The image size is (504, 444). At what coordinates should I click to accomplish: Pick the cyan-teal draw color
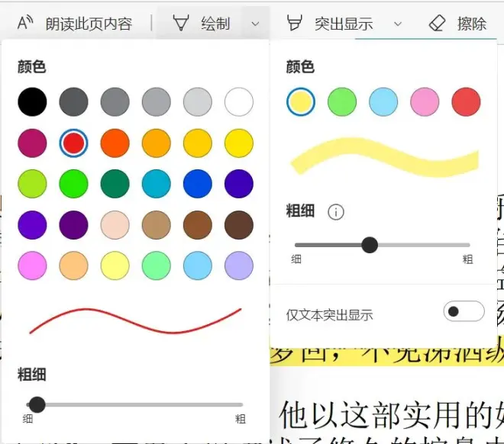157,184
